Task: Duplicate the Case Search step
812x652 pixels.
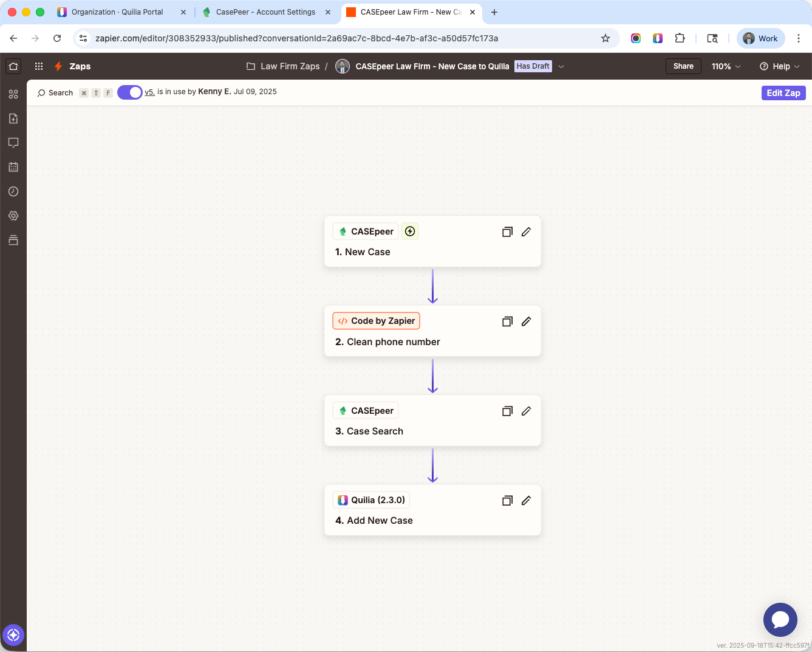Action: (508, 411)
